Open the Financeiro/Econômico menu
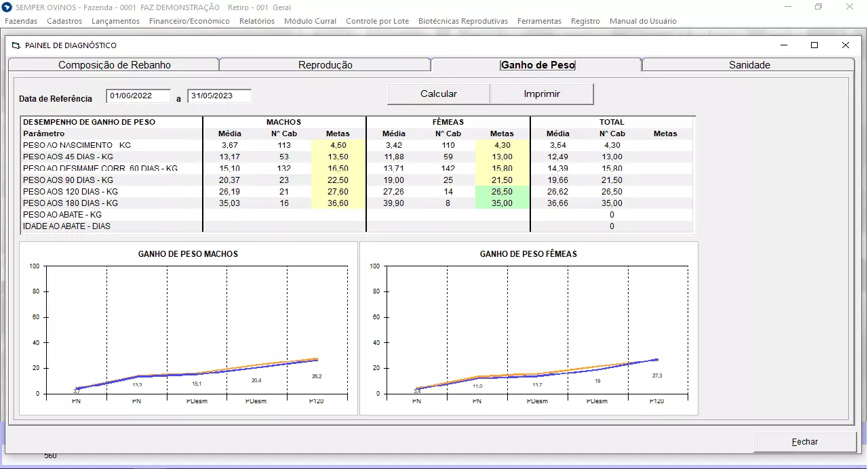Screen dimensions: 868x469 tap(189, 21)
